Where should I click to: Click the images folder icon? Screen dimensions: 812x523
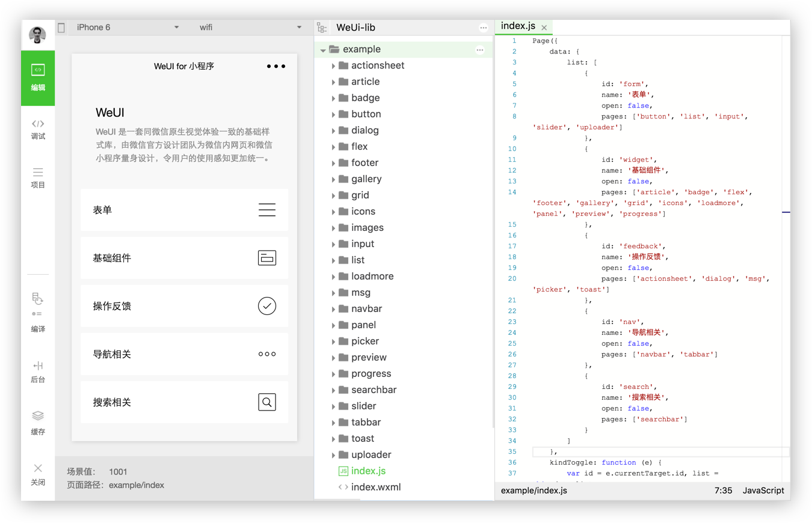pyautogui.click(x=343, y=227)
